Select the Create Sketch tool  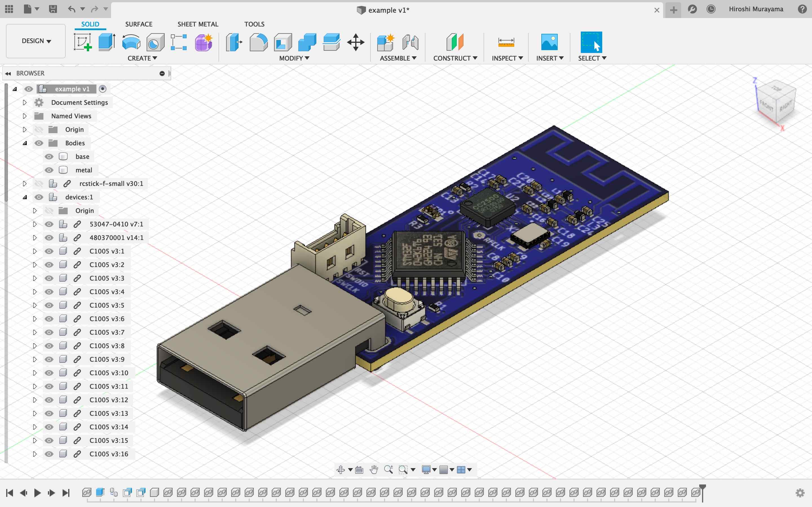pyautogui.click(x=83, y=42)
